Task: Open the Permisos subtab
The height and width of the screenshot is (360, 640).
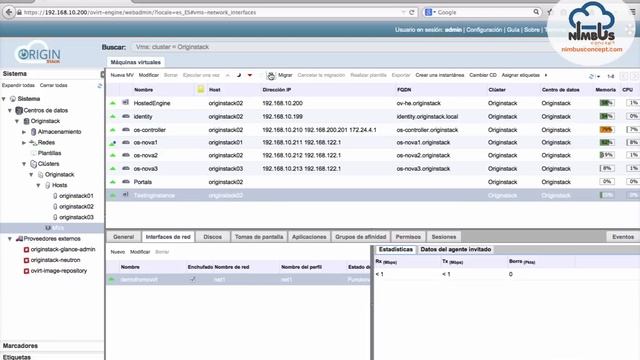Action: (408, 237)
